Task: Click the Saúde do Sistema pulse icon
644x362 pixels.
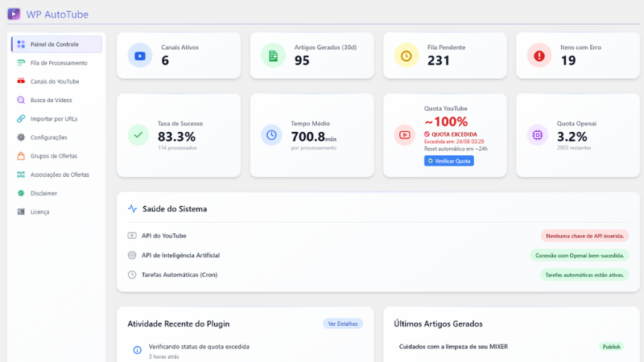Action: [x=133, y=208]
